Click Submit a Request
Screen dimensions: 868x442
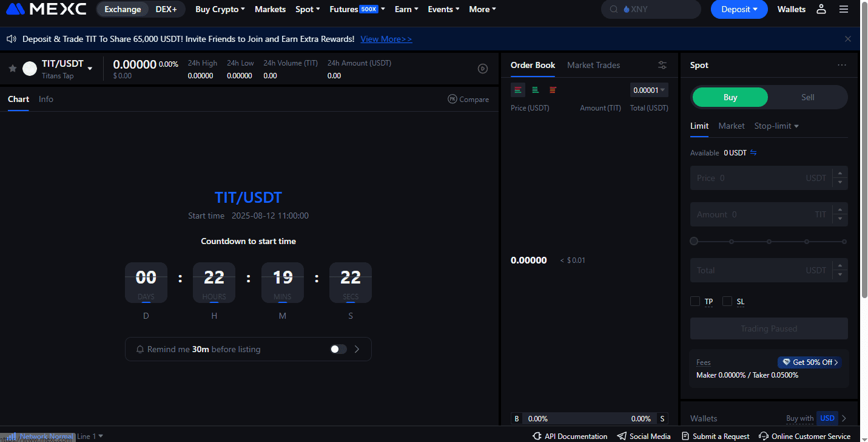pyautogui.click(x=715, y=436)
